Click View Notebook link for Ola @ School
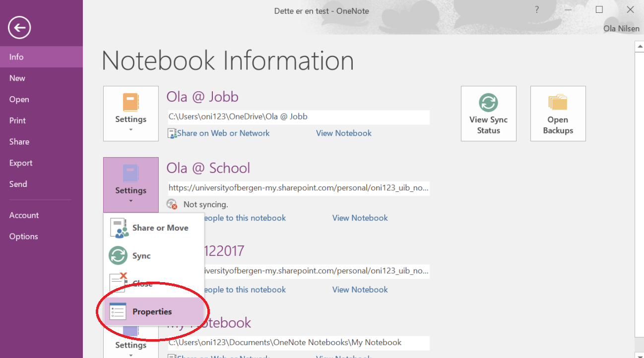Image resolution: width=644 pixels, height=358 pixels. coord(360,218)
